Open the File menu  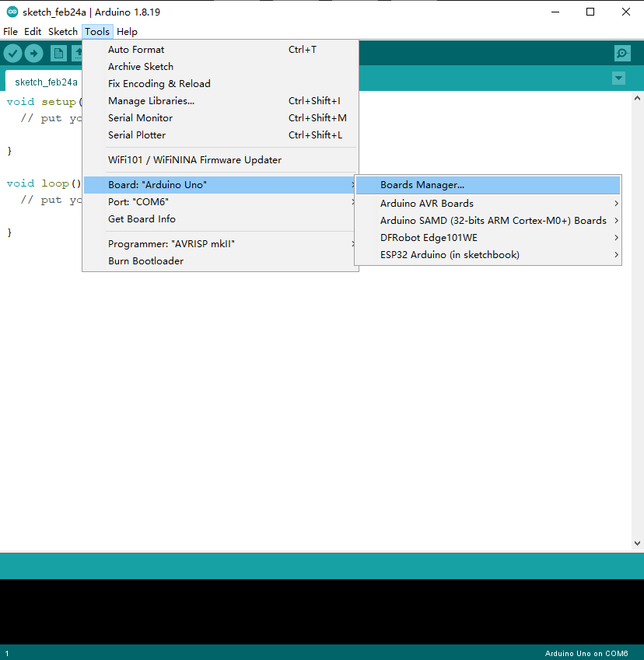tap(11, 32)
